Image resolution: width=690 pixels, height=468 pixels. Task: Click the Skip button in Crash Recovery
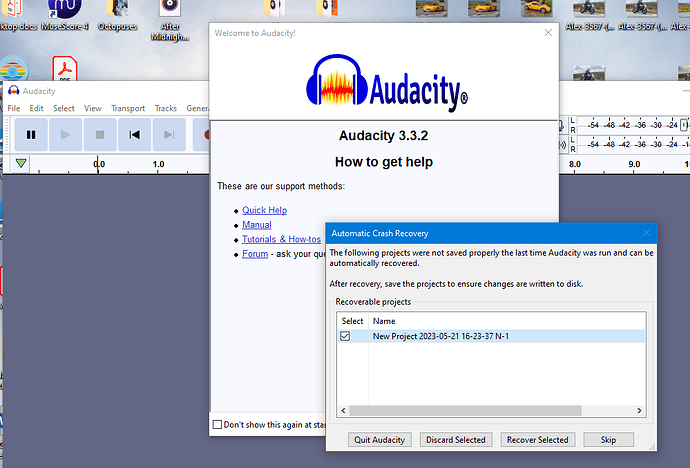coord(608,440)
